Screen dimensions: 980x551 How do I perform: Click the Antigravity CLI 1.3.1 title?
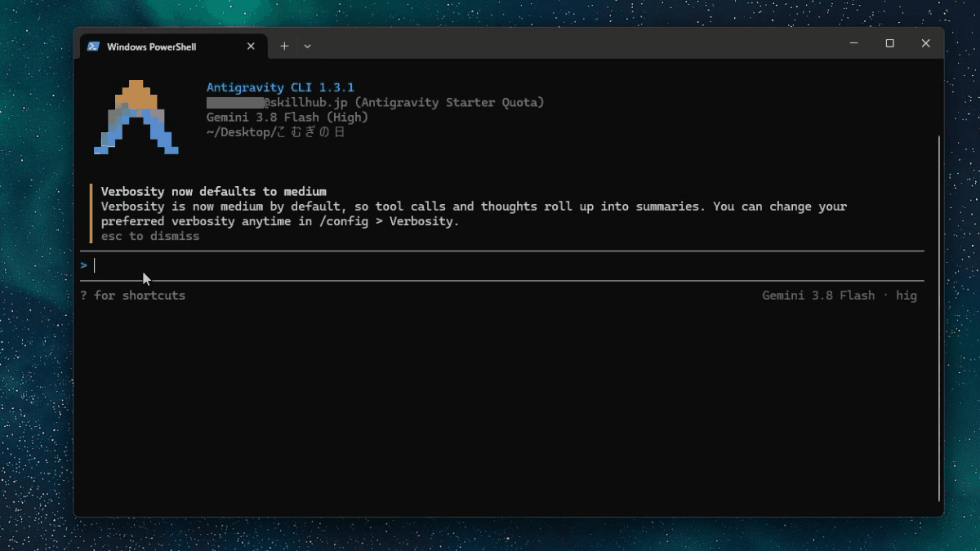[280, 87]
